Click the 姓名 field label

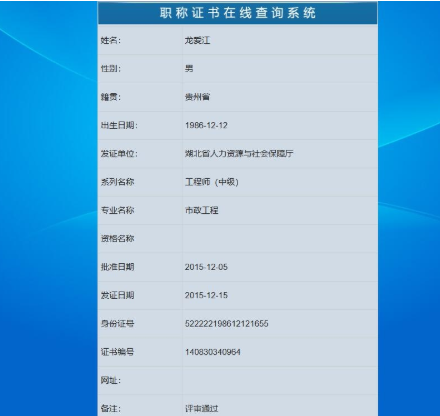click(x=111, y=40)
